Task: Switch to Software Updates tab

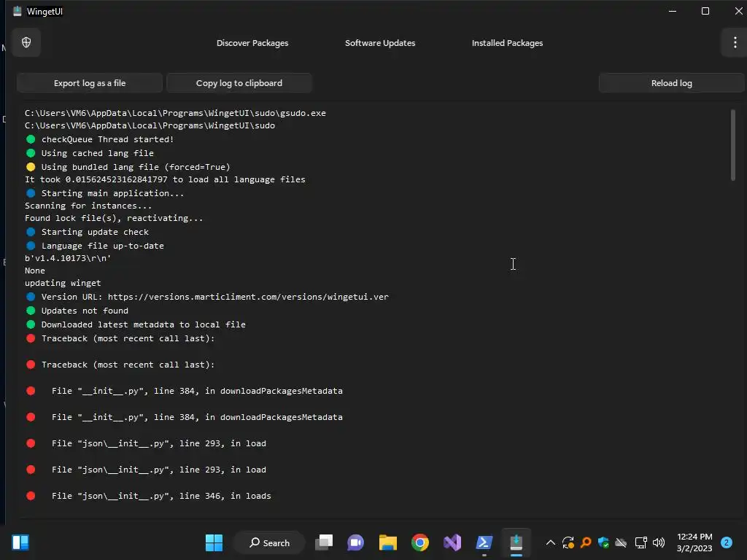Action: click(x=379, y=43)
